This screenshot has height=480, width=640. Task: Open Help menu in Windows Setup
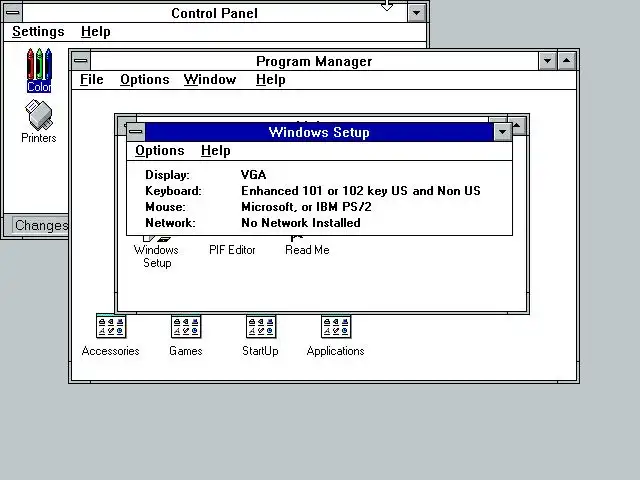click(x=216, y=151)
